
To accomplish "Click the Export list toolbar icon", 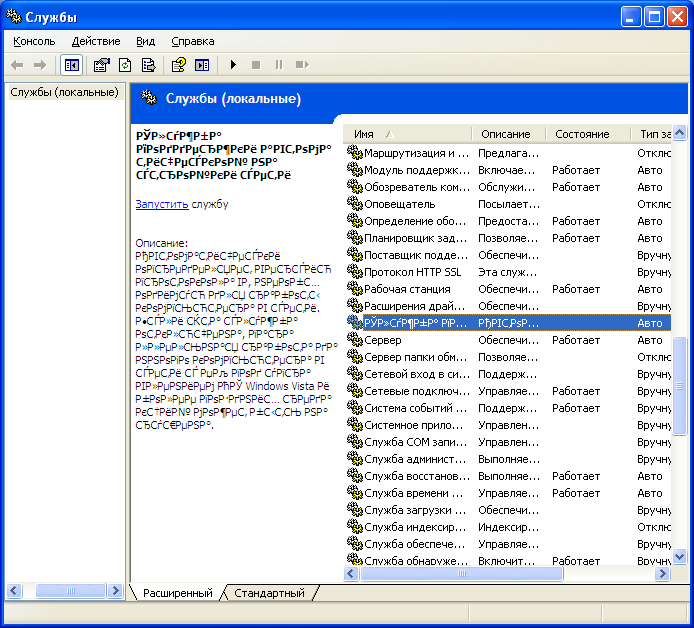I will pyautogui.click(x=148, y=65).
